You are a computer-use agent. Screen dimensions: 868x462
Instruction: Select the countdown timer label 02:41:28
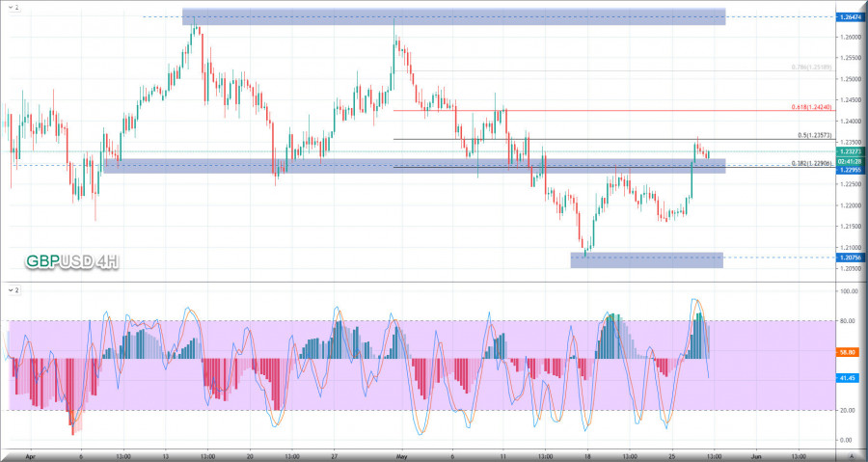click(x=849, y=160)
